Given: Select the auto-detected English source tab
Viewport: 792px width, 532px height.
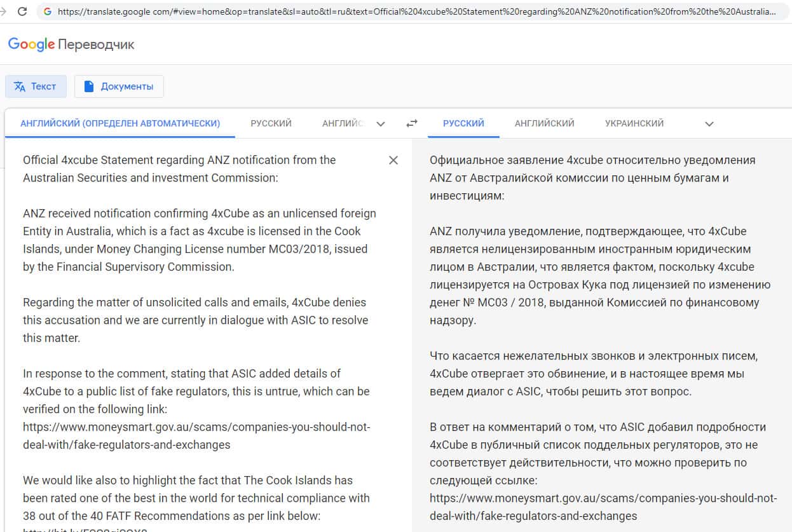Looking at the screenshot, I should (120, 123).
